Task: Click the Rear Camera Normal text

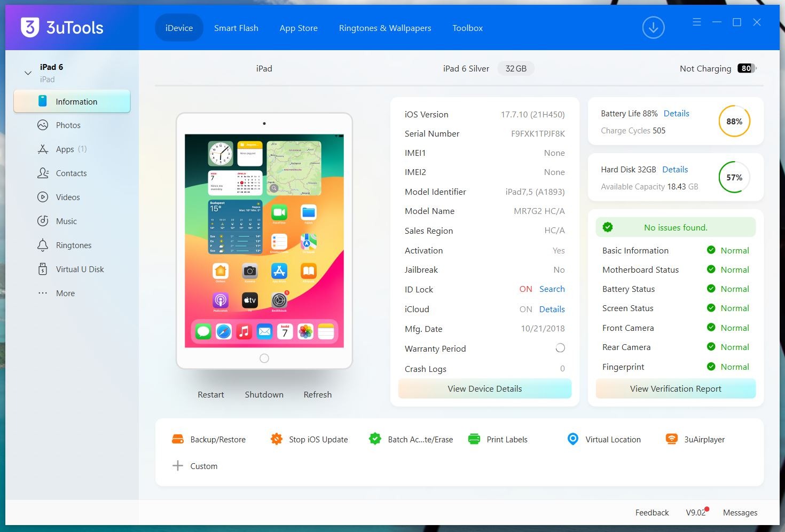Action: point(735,347)
